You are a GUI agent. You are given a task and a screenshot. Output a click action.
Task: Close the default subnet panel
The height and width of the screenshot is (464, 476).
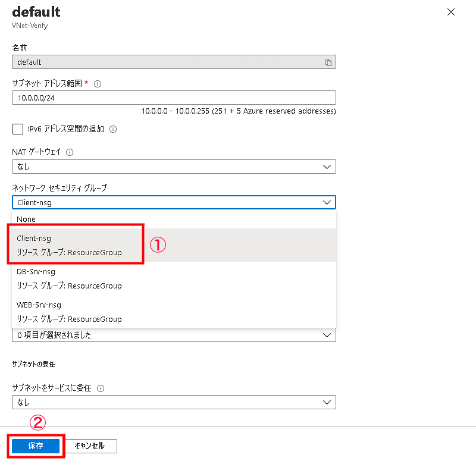pyautogui.click(x=451, y=12)
